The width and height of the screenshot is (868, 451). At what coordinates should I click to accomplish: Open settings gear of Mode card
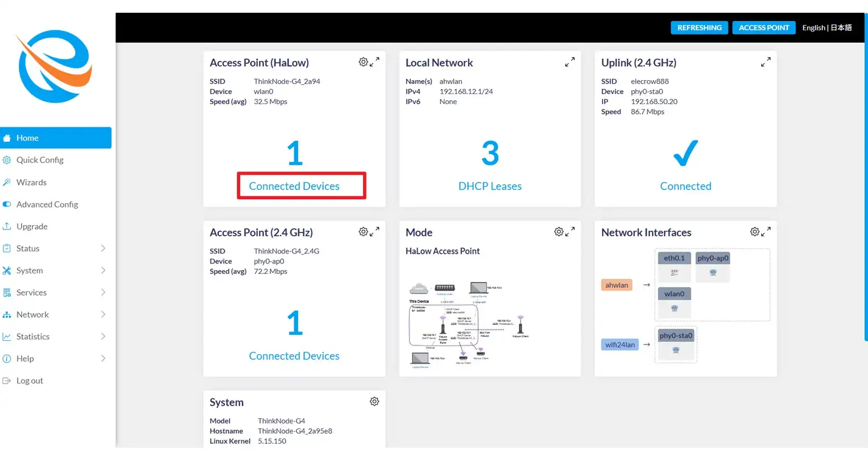(x=559, y=232)
